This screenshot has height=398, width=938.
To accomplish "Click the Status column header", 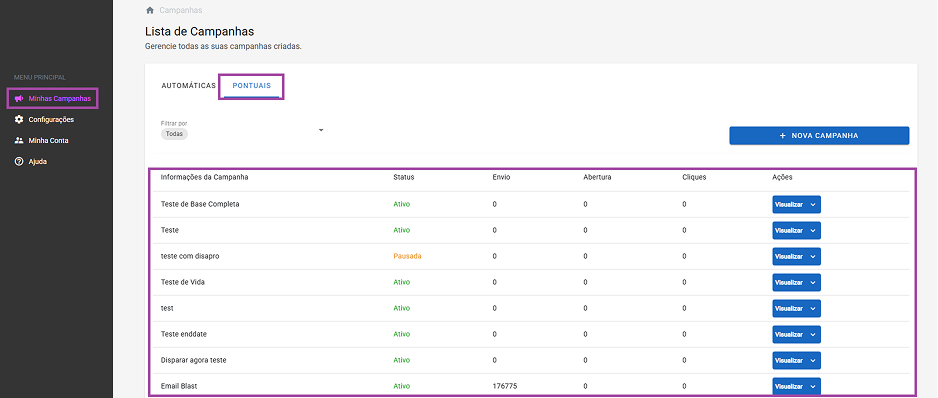I will [x=404, y=177].
